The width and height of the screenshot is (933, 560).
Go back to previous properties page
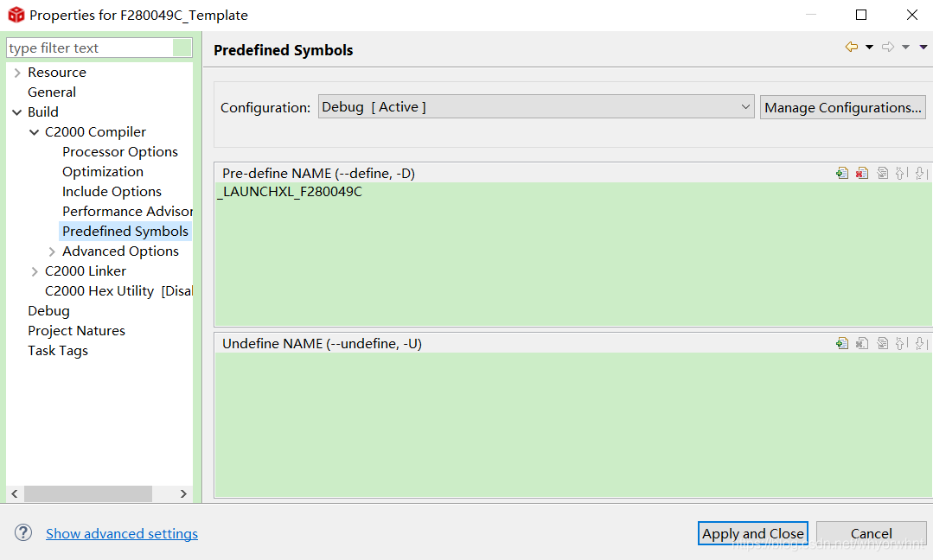(x=852, y=47)
